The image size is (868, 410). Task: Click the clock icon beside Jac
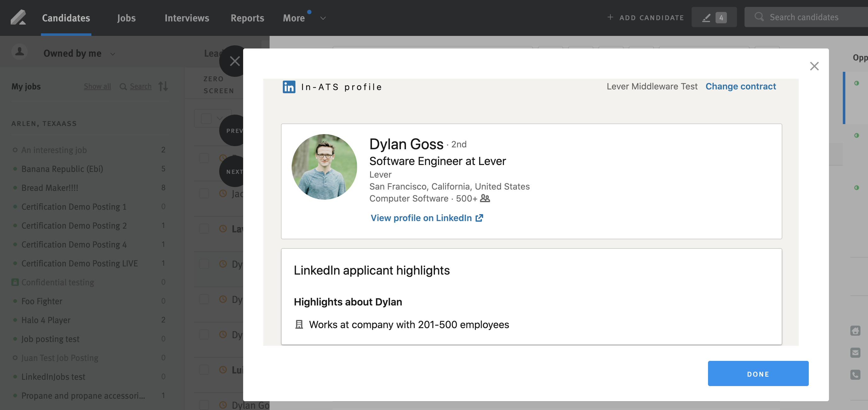click(223, 193)
